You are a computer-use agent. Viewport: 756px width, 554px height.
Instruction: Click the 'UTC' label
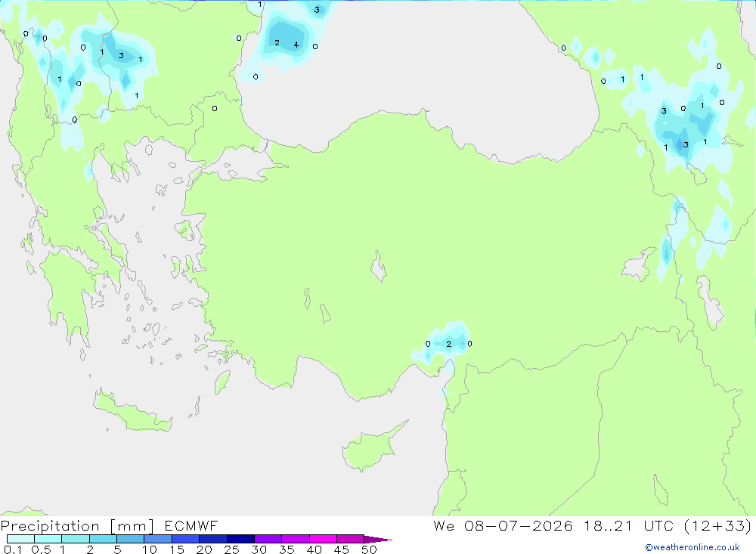(x=658, y=526)
